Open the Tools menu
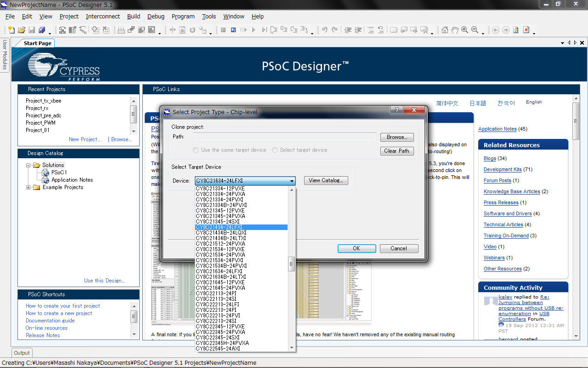Viewport: 588px width, 368px height. [x=209, y=16]
